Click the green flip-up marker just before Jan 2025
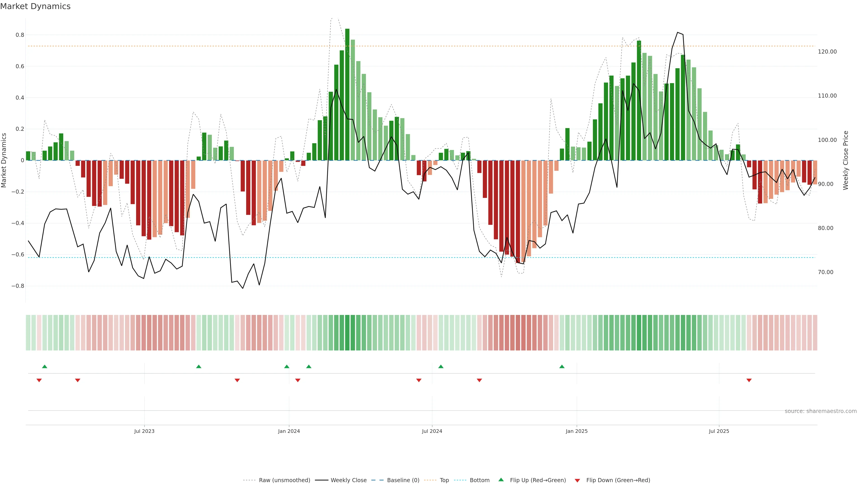Screen dimensions: 868x488 coord(562,366)
